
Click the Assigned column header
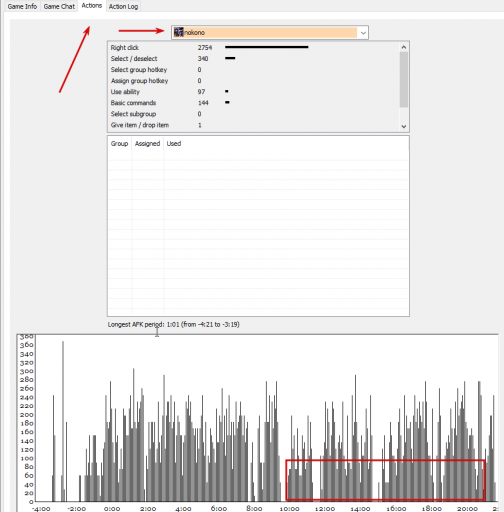pyautogui.click(x=147, y=143)
